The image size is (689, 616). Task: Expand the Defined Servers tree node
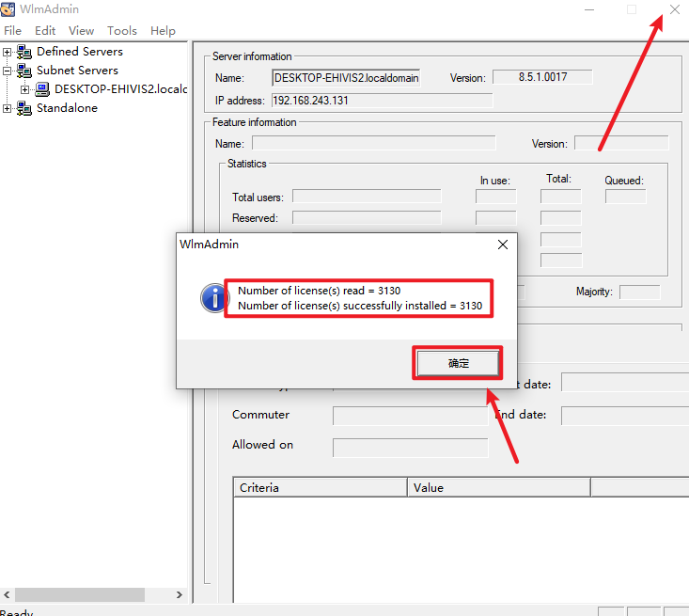8,52
